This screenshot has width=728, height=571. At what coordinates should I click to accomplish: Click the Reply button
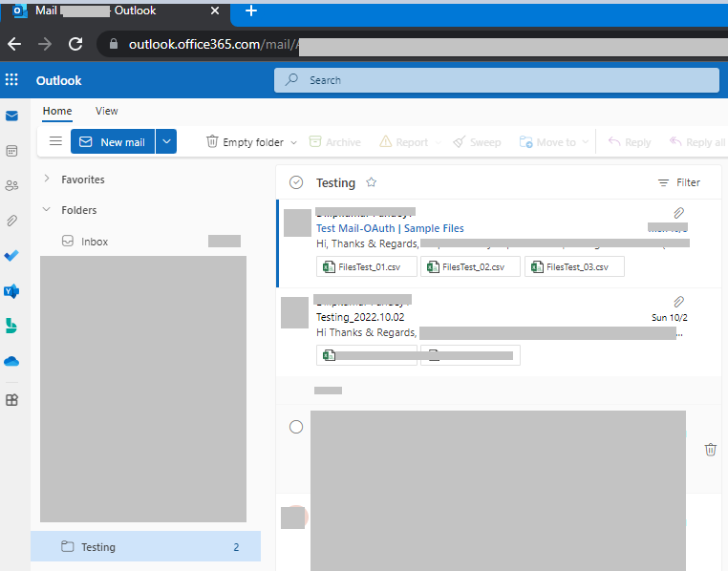pos(630,142)
